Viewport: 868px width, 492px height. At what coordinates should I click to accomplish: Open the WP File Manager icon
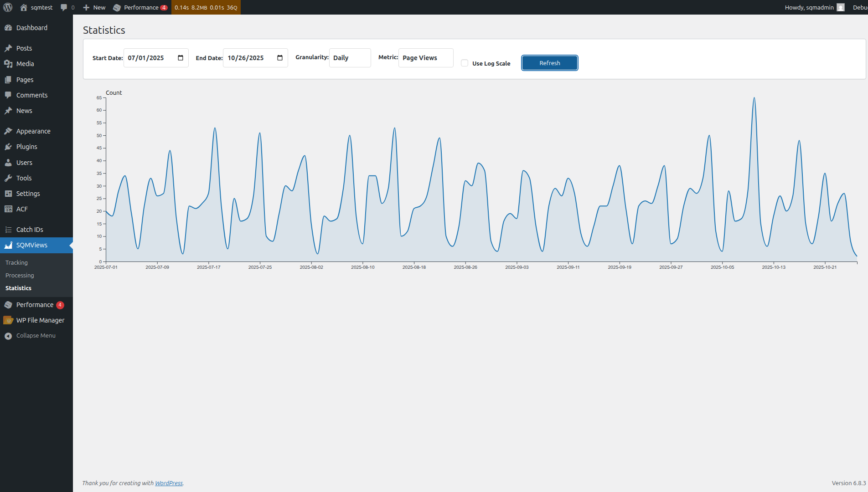[9, 320]
